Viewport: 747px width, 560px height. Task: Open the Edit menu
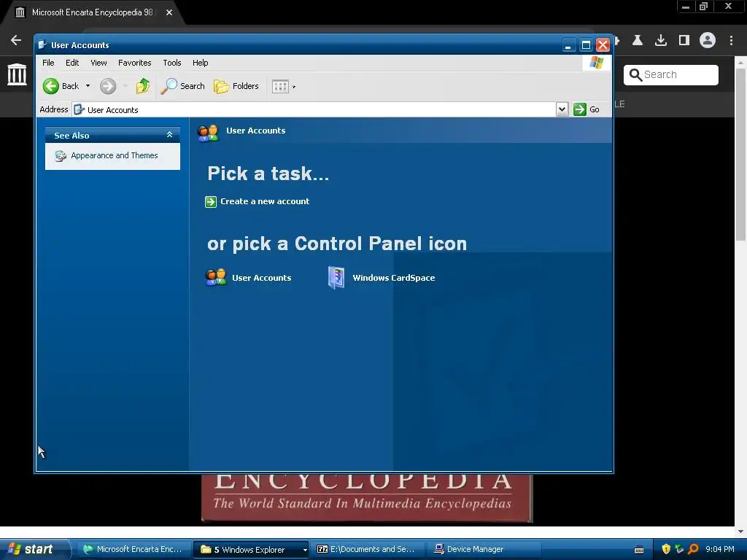(72, 63)
